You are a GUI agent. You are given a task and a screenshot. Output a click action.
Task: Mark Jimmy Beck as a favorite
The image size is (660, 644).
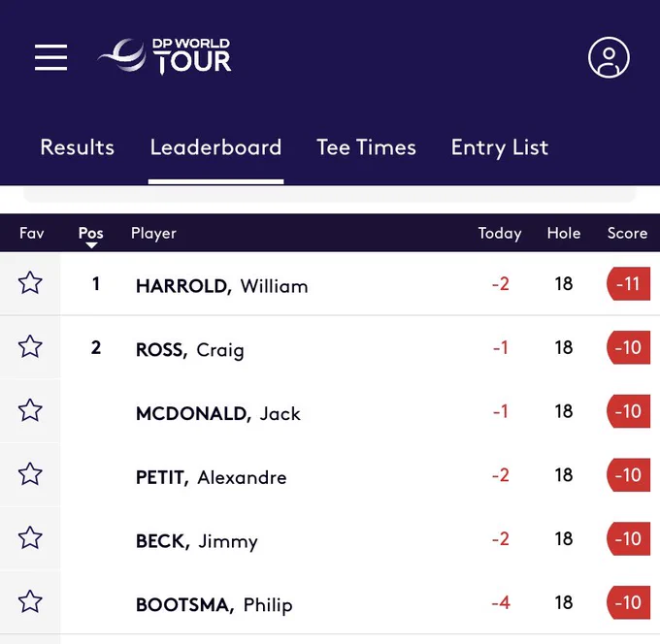coord(30,538)
